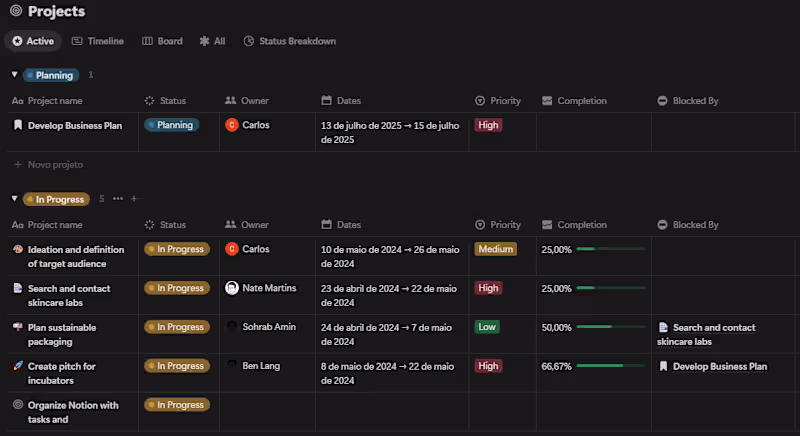
Task: Open the Medium priority tag dropdown
Action: (495, 249)
